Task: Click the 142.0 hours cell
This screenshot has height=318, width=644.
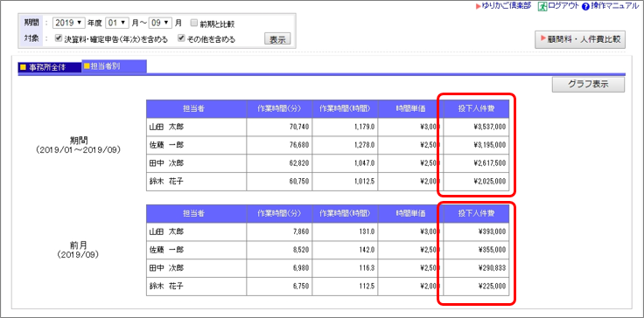Action: pos(345,250)
